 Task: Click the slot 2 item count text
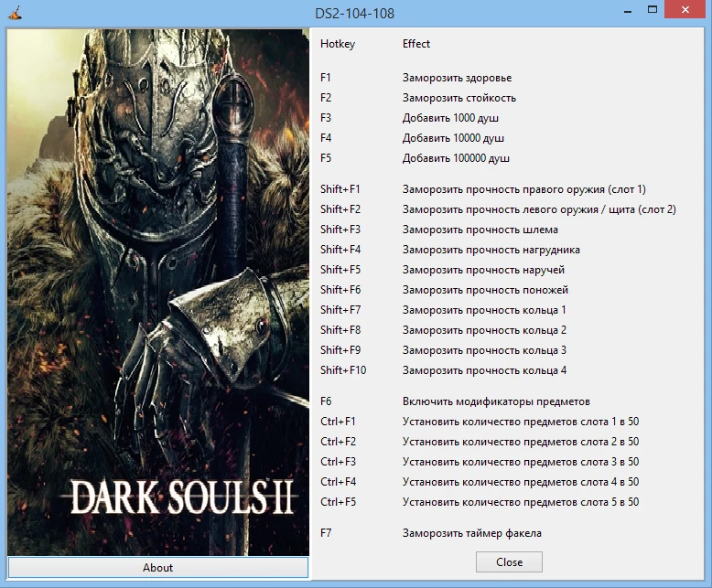(x=521, y=442)
